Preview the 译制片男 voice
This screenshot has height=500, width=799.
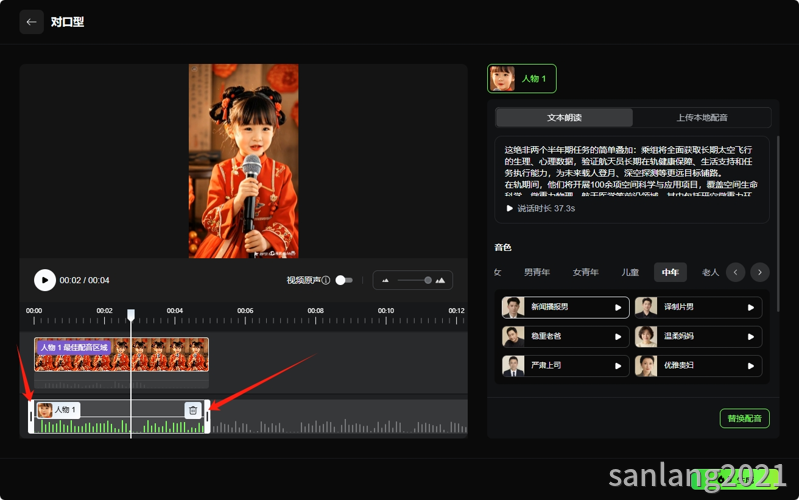coord(751,307)
